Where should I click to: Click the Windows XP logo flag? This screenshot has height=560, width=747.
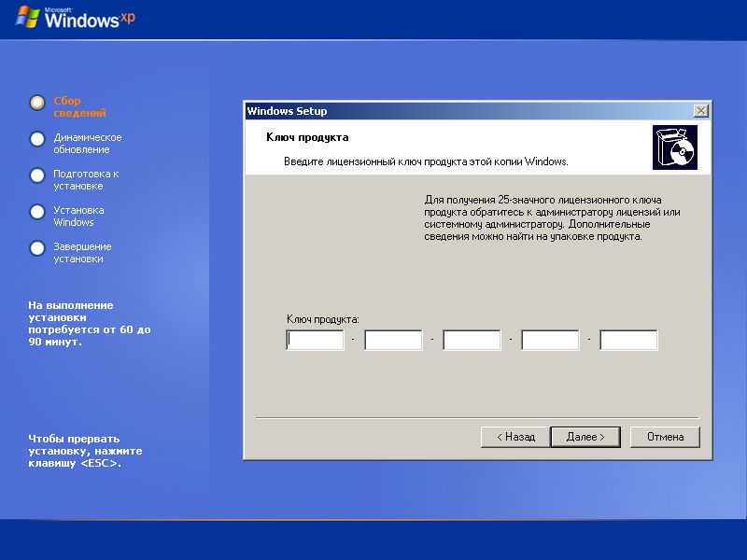tap(28, 17)
